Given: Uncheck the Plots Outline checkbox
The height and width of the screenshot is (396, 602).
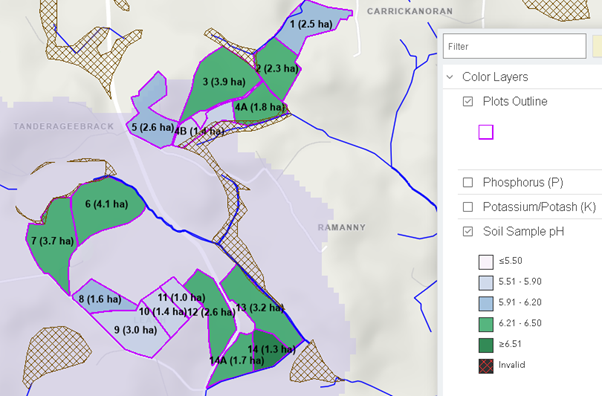Looking at the screenshot, I should (x=468, y=101).
